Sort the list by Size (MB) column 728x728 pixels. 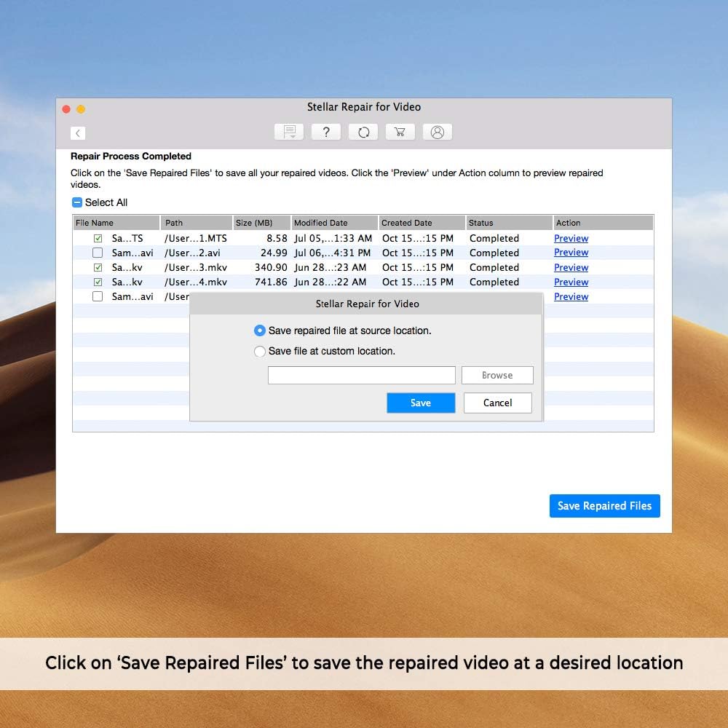[261, 223]
